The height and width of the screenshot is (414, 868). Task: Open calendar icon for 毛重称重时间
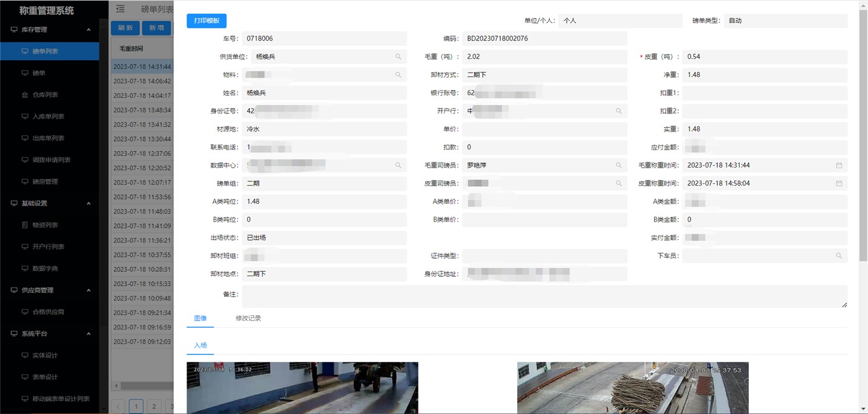[839, 166]
